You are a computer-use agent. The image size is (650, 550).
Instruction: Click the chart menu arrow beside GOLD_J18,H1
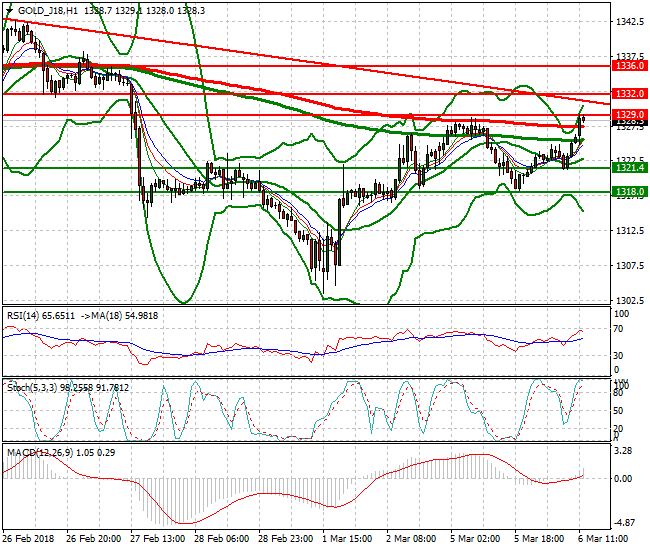click(x=10, y=10)
